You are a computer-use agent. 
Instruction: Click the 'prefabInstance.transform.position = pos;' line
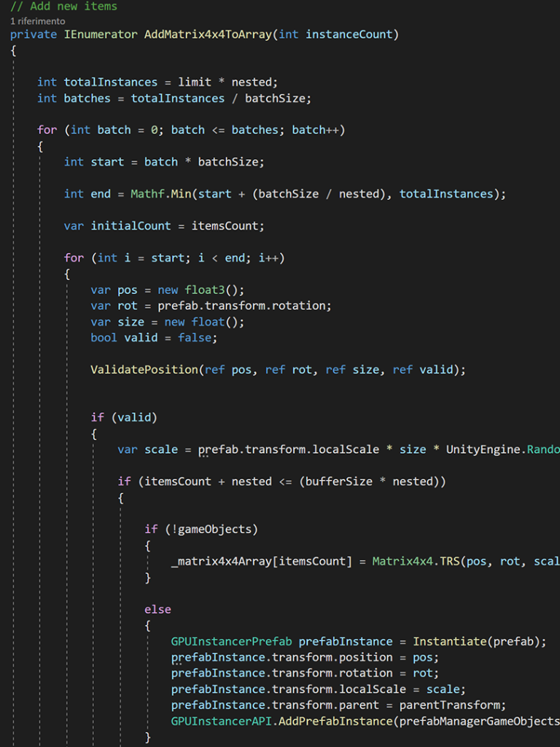(x=305, y=657)
